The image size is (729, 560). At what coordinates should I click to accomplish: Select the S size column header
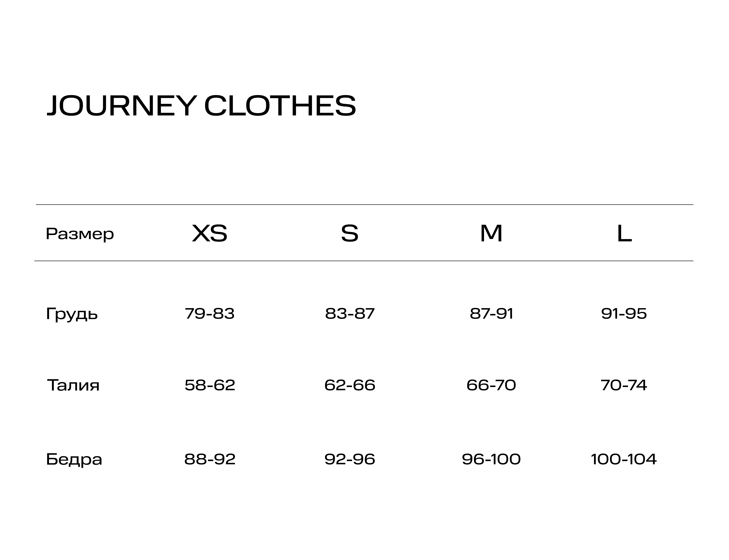click(x=350, y=233)
